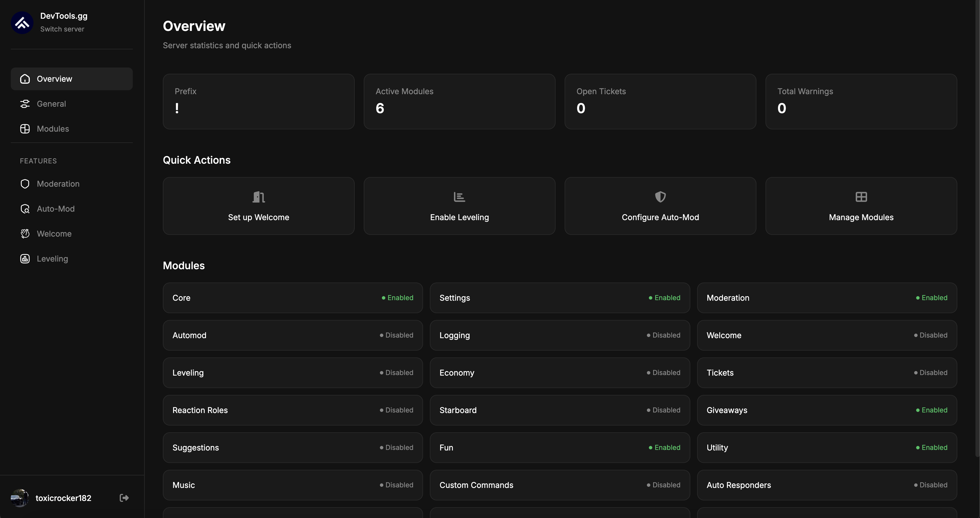Screen dimensions: 980x518
Task: Click the shield icon for Moderation
Action: (25, 184)
